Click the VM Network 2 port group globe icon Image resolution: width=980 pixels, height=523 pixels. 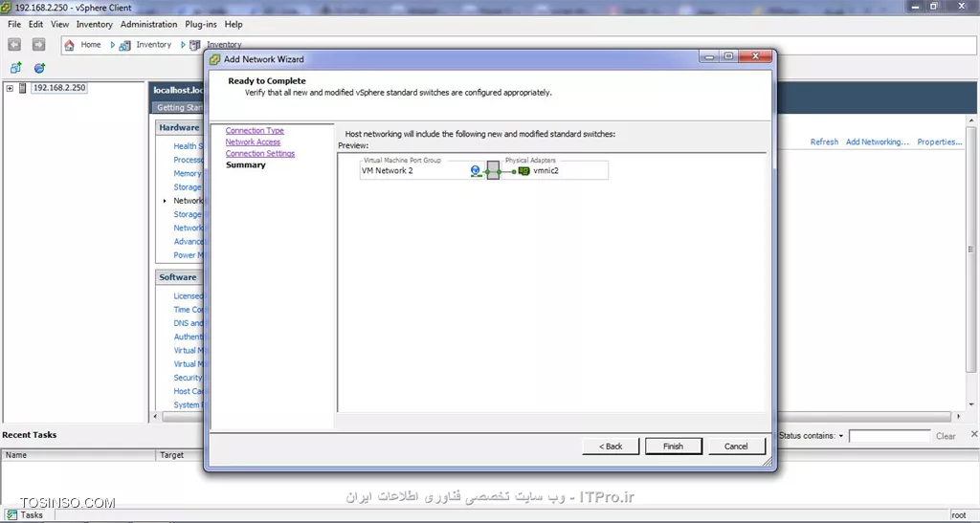pos(476,170)
